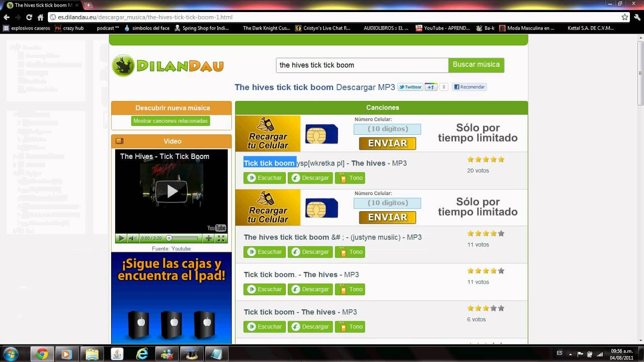This screenshot has height=362, width=644.
Task: Open the 'explosivos caseros' bookmark
Action: (27, 28)
